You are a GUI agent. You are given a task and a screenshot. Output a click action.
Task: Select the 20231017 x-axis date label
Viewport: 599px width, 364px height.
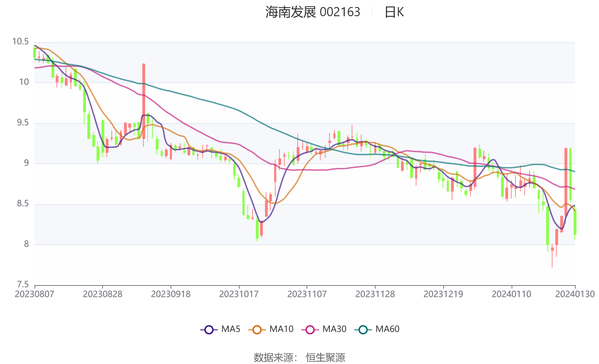pos(239,294)
